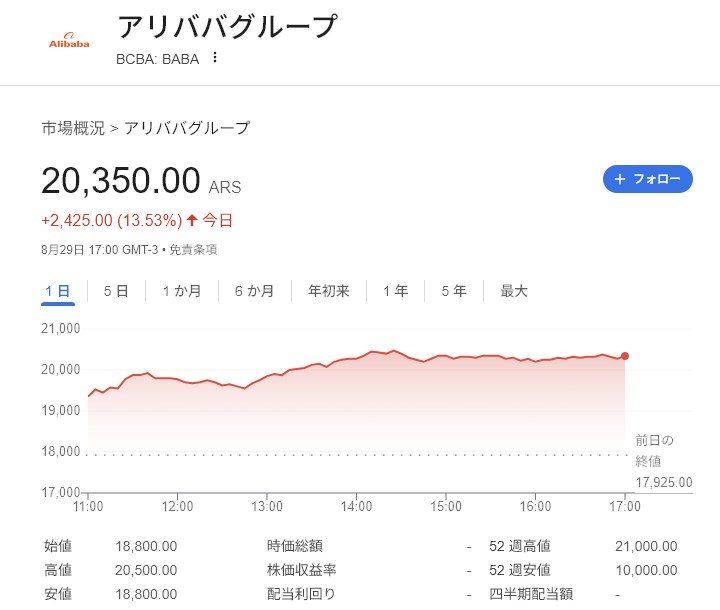Click the 前日の終値 previous close label

[654, 451]
